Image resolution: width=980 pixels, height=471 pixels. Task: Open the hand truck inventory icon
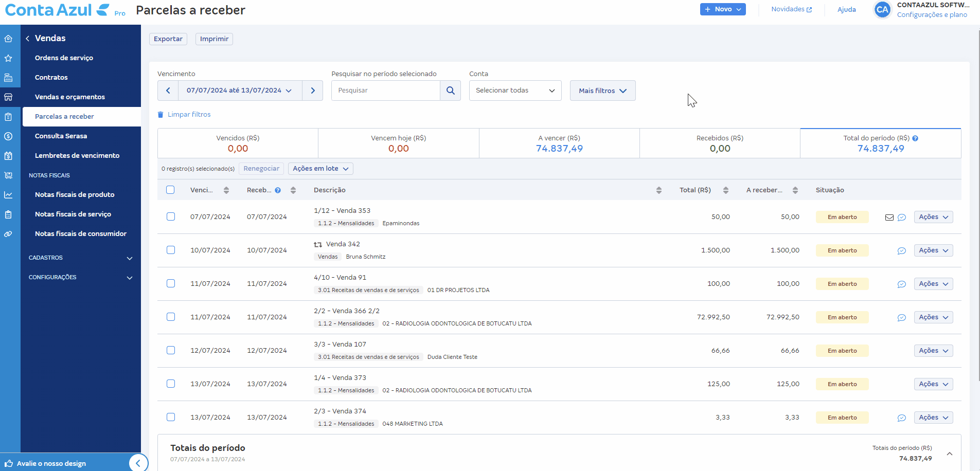click(8, 175)
